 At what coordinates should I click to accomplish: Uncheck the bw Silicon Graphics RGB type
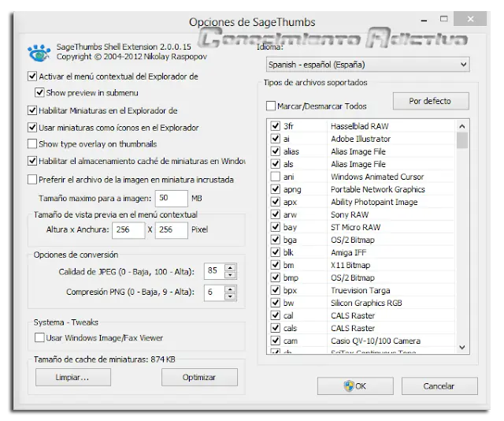pyautogui.click(x=275, y=303)
